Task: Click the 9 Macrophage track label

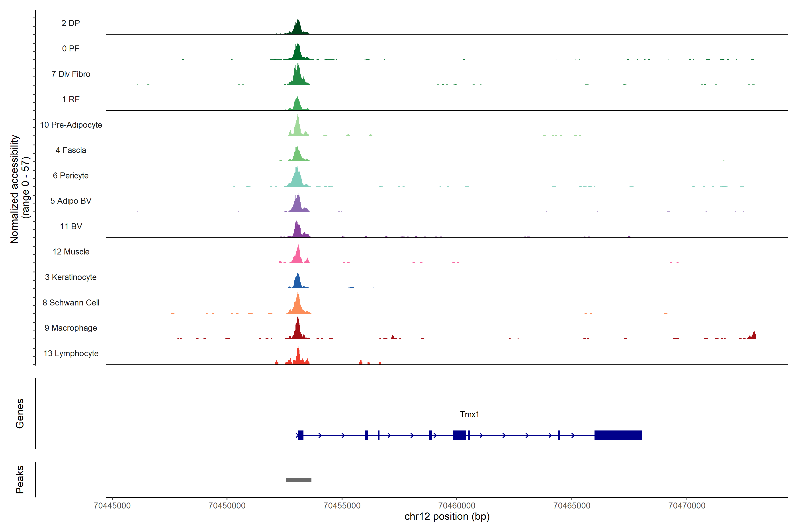Action: [70, 328]
